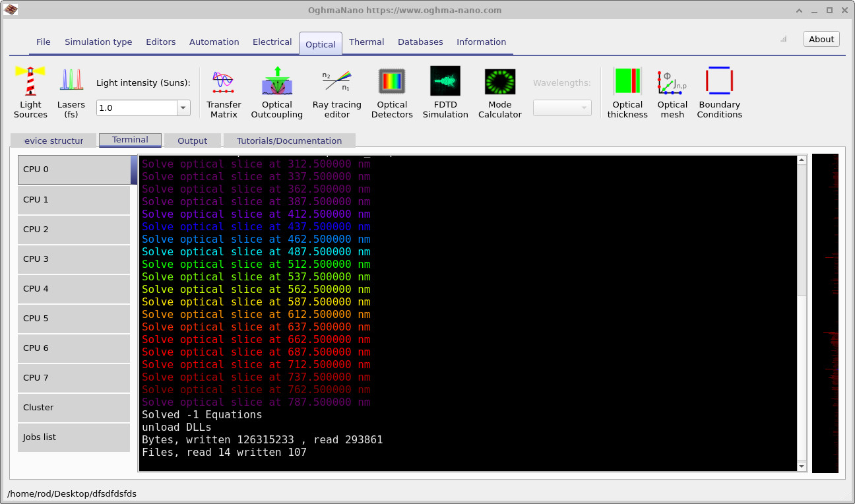855x504 pixels.
Task: Click the 787.500000 nm slice line
Action: pos(256,402)
